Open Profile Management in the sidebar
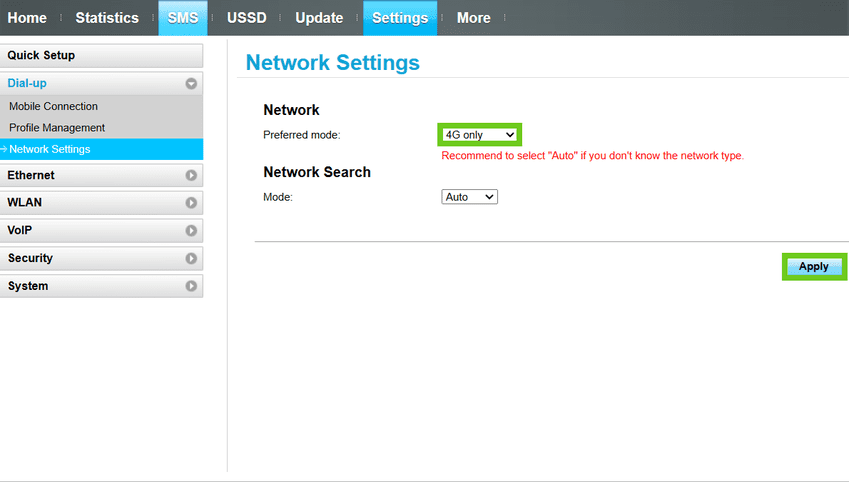The width and height of the screenshot is (849, 482). tap(57, 128)
